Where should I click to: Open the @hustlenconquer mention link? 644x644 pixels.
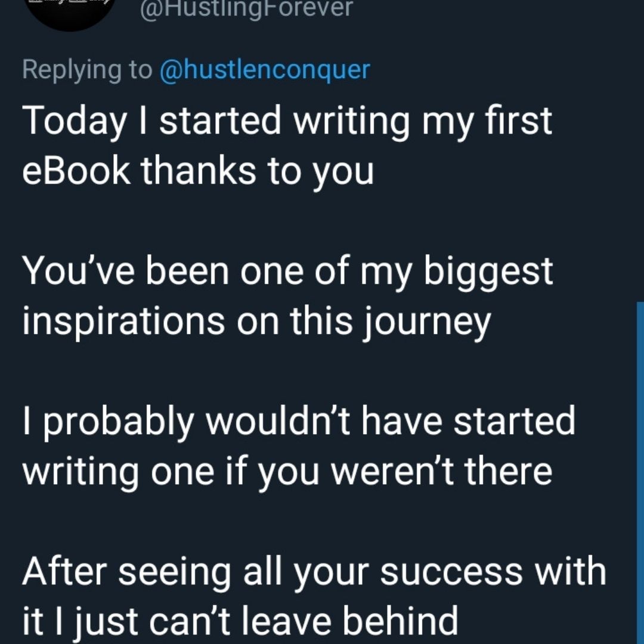[265, 69]
